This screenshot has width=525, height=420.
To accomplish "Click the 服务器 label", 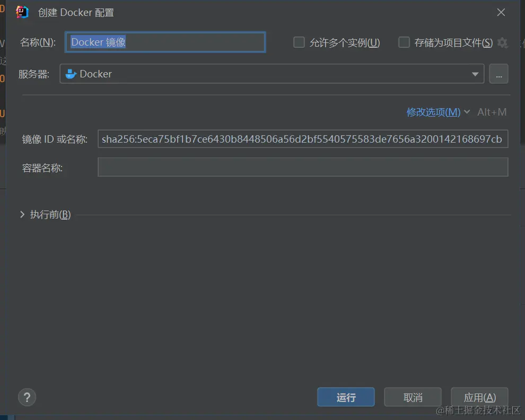I will pos(34,74).
